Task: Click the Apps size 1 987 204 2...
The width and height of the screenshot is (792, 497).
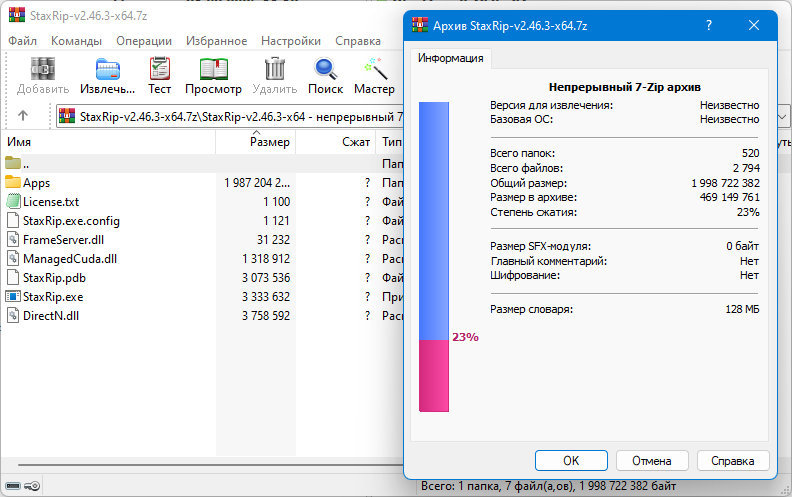Action: pyautogui.click(x=257, y=182)
